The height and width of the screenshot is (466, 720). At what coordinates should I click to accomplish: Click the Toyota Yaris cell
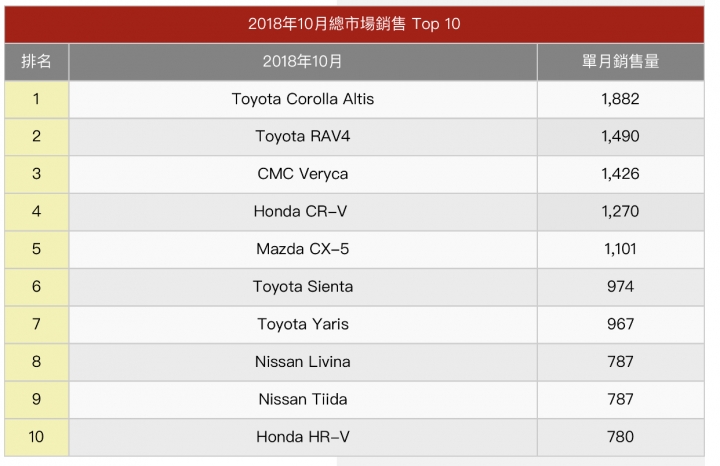[x=302, y=324]
